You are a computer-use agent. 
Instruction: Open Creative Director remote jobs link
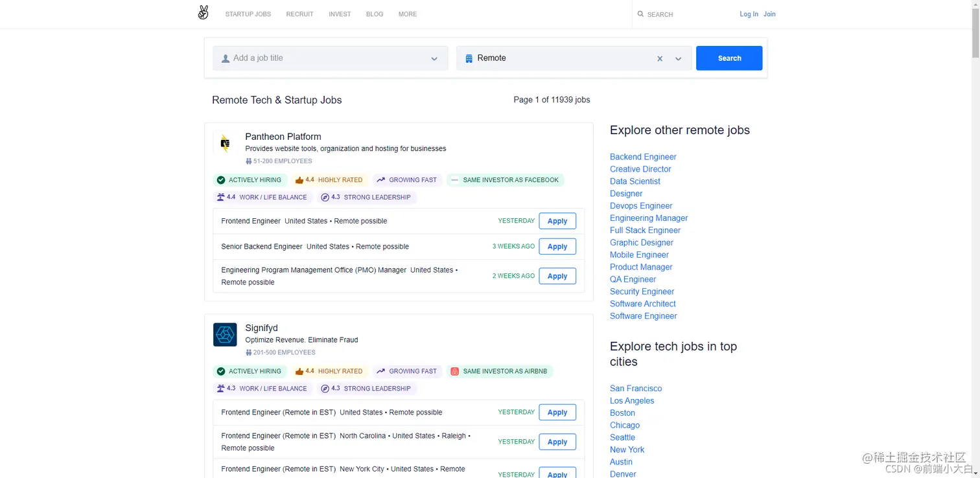pos(640,169)
